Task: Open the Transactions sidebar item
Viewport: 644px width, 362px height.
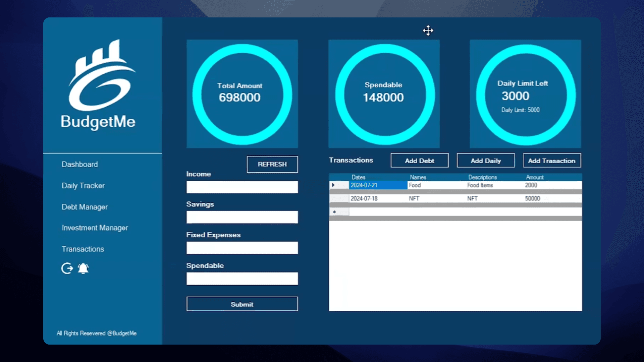Action: pyautogui.click(x=83, y=249)
